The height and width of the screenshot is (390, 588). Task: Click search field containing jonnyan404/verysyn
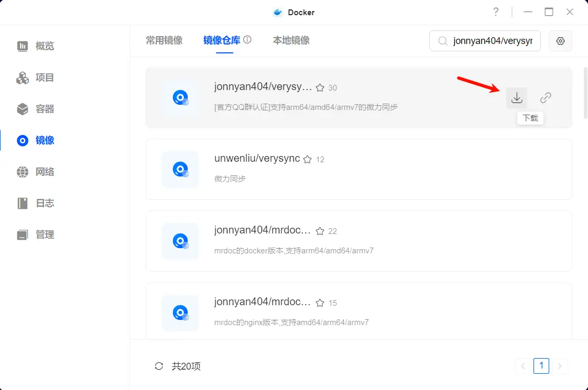point(485,41)
